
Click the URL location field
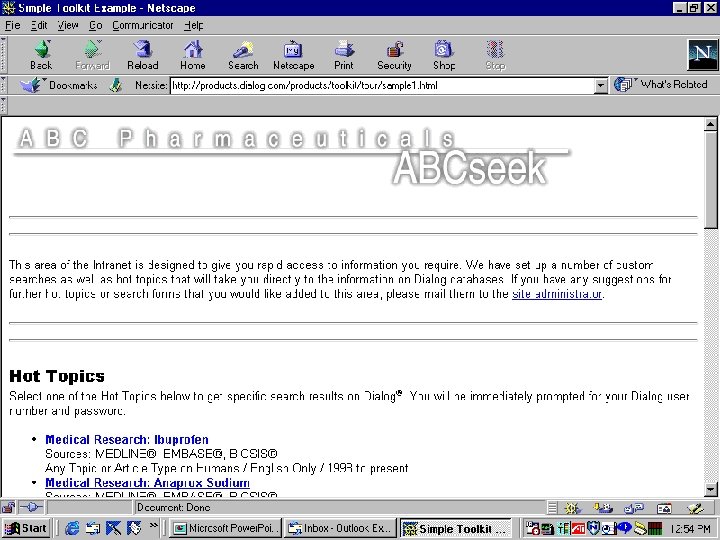[x=382, y=85]
